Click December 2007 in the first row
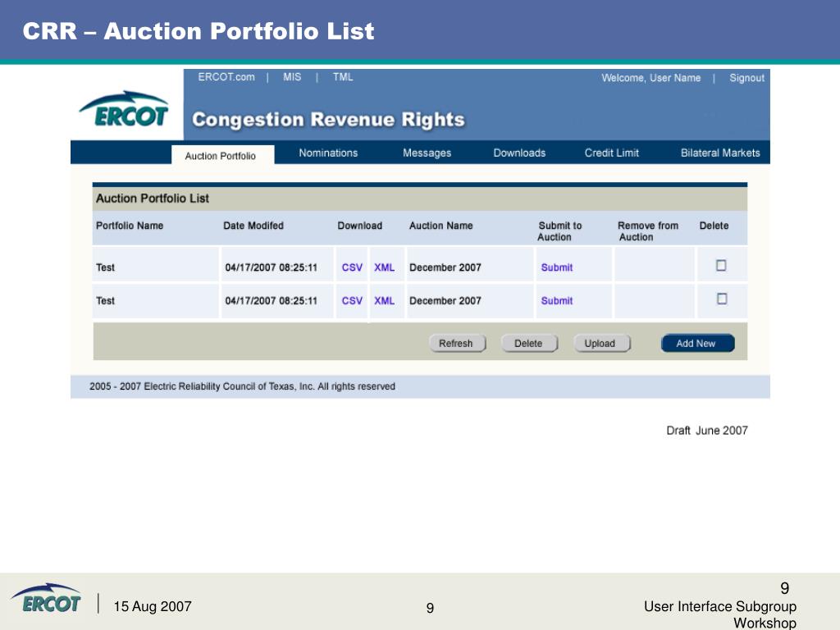The height and width of the screenshot is (630, 840). [445, 267]
